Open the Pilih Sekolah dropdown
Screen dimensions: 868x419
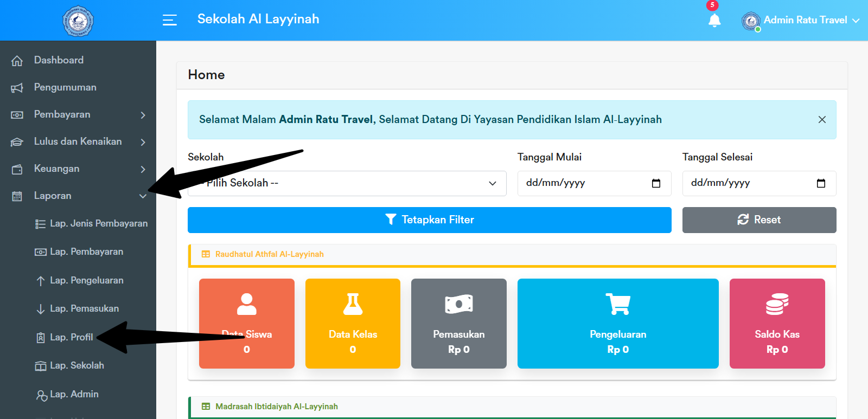click(347, 183)
